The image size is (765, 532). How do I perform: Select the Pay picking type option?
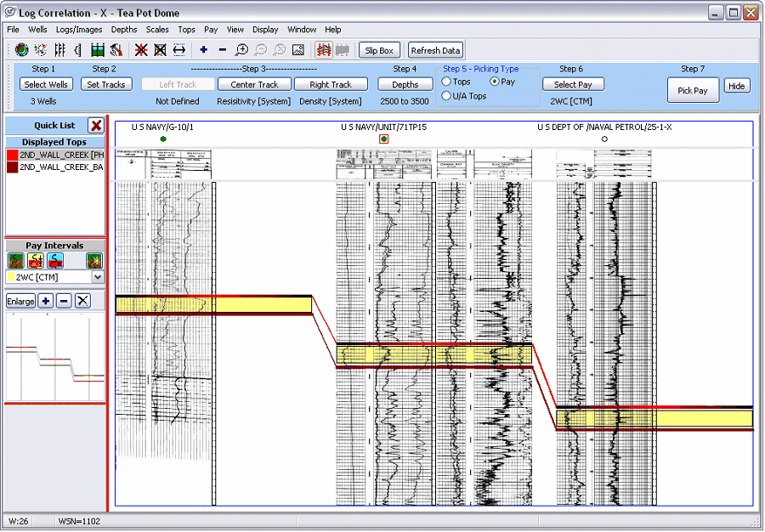coord(495,82)
